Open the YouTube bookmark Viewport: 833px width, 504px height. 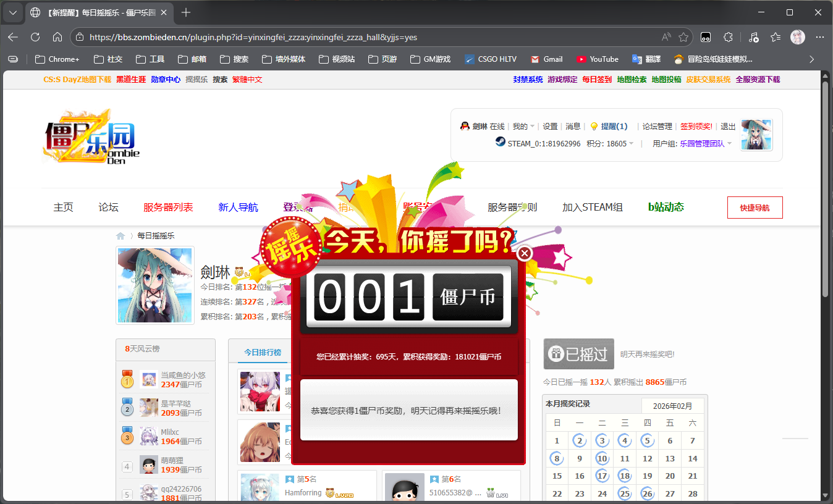pos(597,59)
